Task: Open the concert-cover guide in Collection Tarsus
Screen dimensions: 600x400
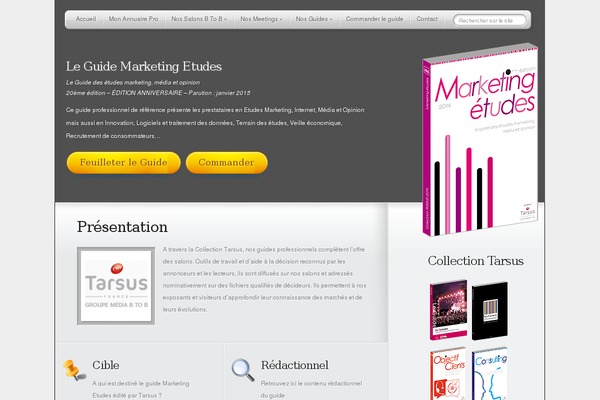Action: click(448, 310)
